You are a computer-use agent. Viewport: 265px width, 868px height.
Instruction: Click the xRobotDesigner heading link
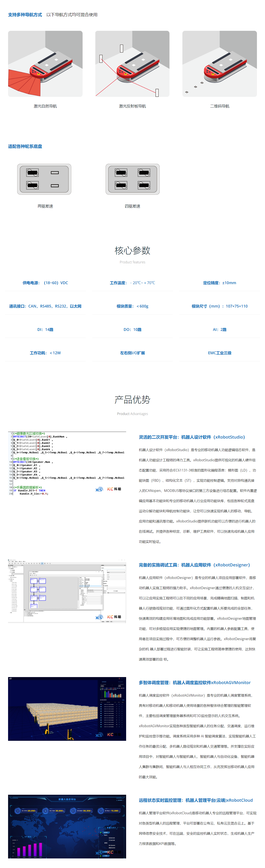point(194,565)
